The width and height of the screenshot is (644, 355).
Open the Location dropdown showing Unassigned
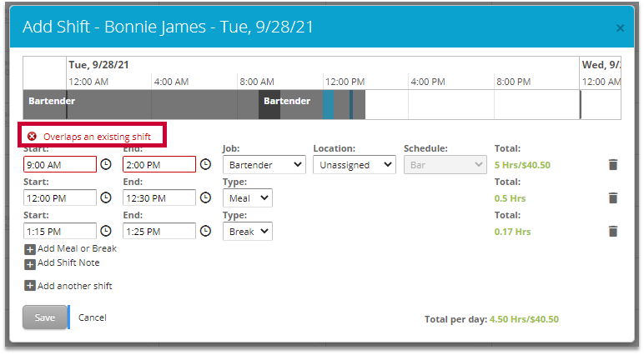(x=354, y=165)
